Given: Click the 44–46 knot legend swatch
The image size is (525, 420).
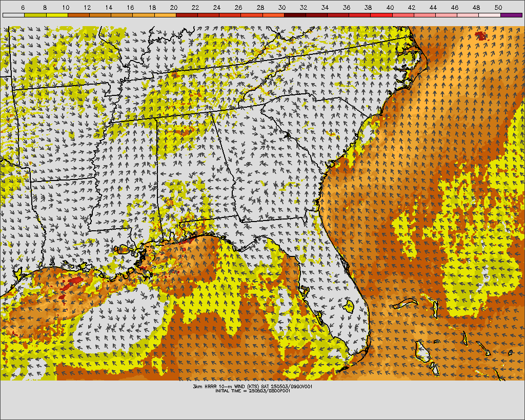Looking at the screenshot, I should [447, 15].
